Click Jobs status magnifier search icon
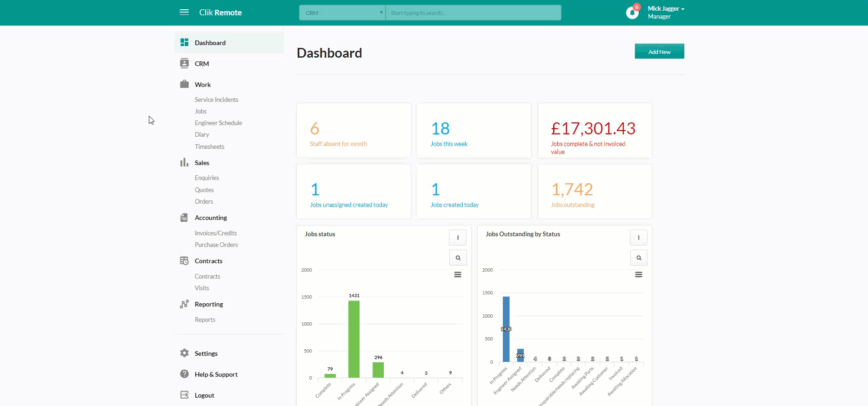 pyautogui.click(x=458, y=258)
